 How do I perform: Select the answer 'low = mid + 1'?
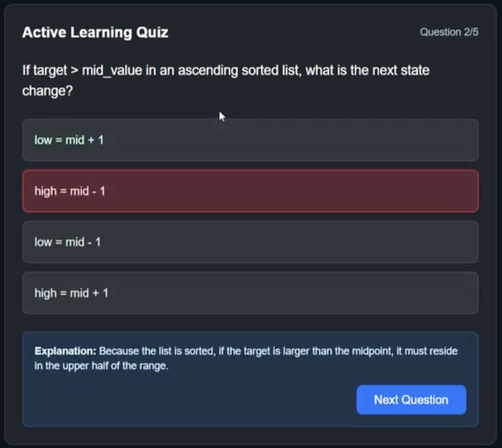(250, 140)
